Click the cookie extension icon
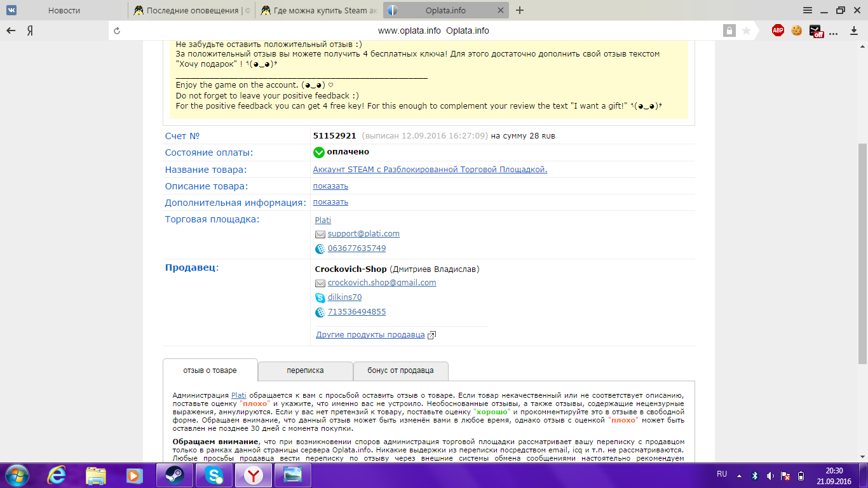868x488 pixels. [797, 30]
